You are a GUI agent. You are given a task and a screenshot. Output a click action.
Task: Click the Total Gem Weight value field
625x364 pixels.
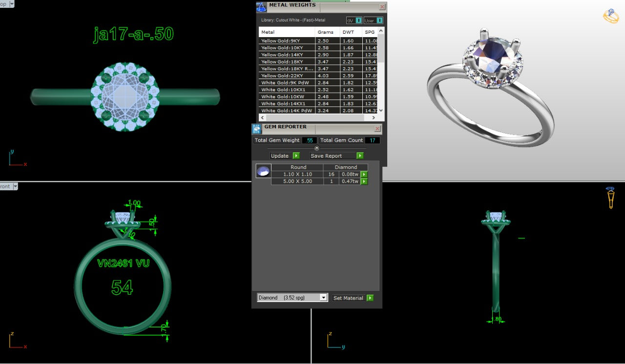point(309,140)
